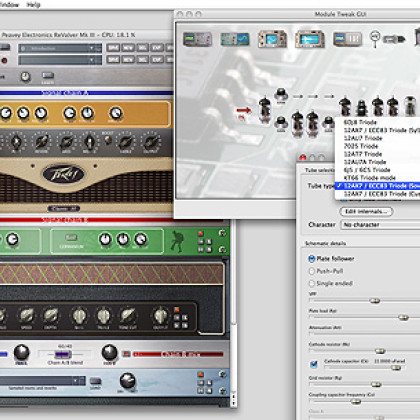The height and width of the screenshot is (420, 420).
Task: Adjust the TREBLE knob on the diamond-grille amp
Action: click(x=103, y=315)
